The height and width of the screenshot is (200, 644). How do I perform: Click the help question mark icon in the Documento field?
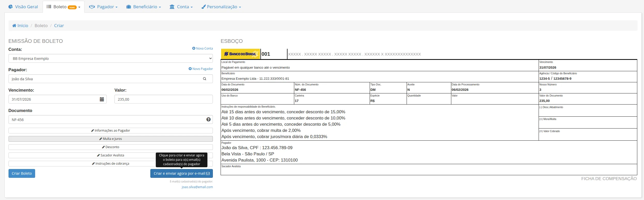(x=208, y=119)
